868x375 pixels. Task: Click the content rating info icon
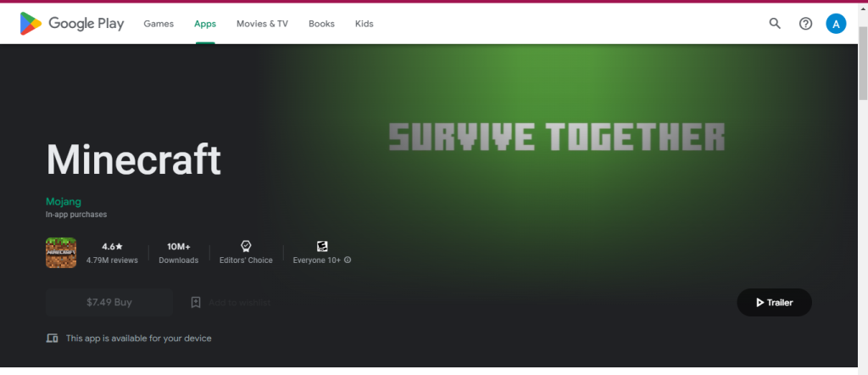348,260
